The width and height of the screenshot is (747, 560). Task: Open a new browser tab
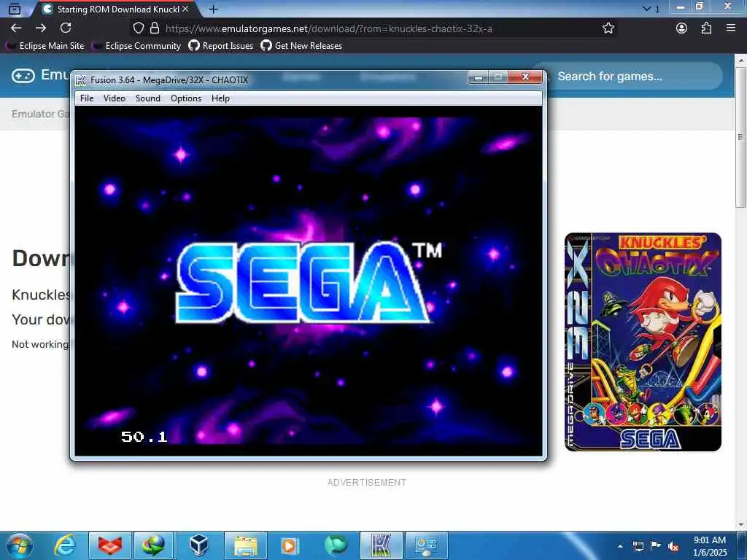tap(214, 9)
